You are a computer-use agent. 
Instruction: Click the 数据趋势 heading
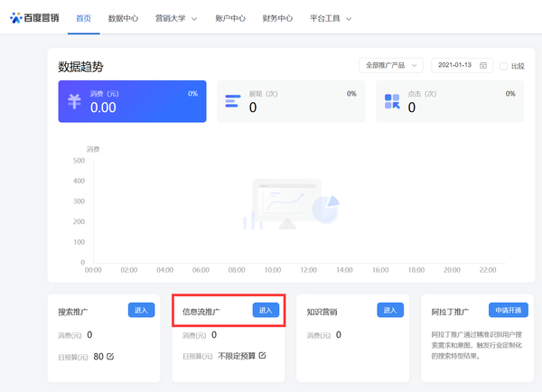pos(80,67)
